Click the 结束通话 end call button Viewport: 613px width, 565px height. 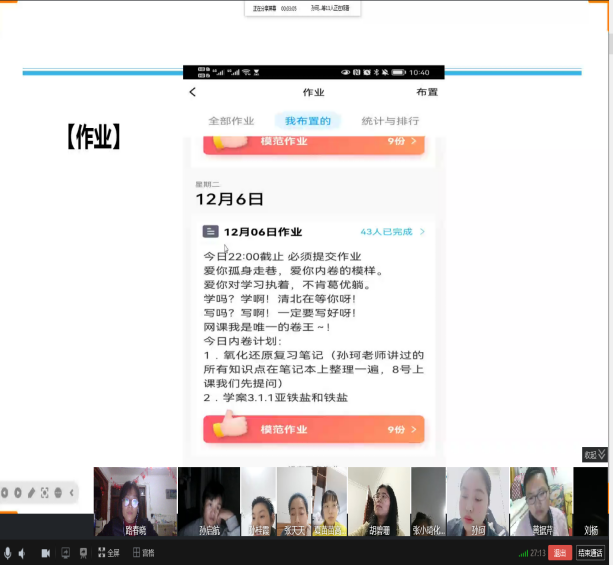click(590, 553)
